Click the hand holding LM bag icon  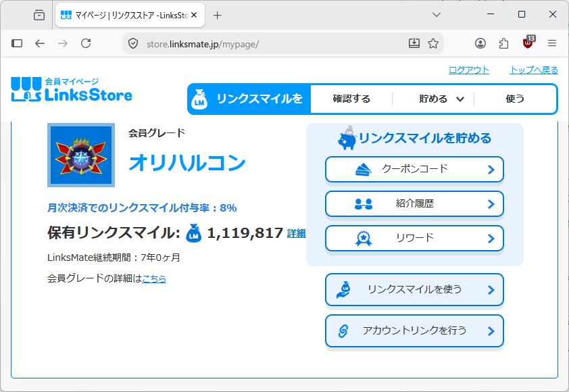tap(343, 290)
